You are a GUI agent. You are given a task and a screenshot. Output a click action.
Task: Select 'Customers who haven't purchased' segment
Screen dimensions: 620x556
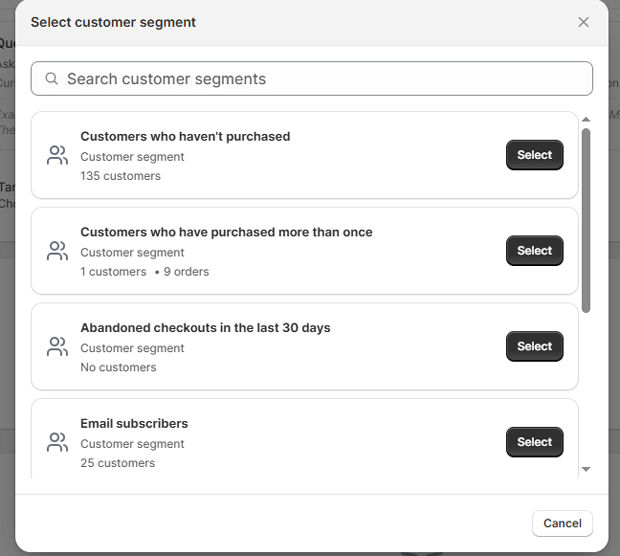(x=535, y=155)
